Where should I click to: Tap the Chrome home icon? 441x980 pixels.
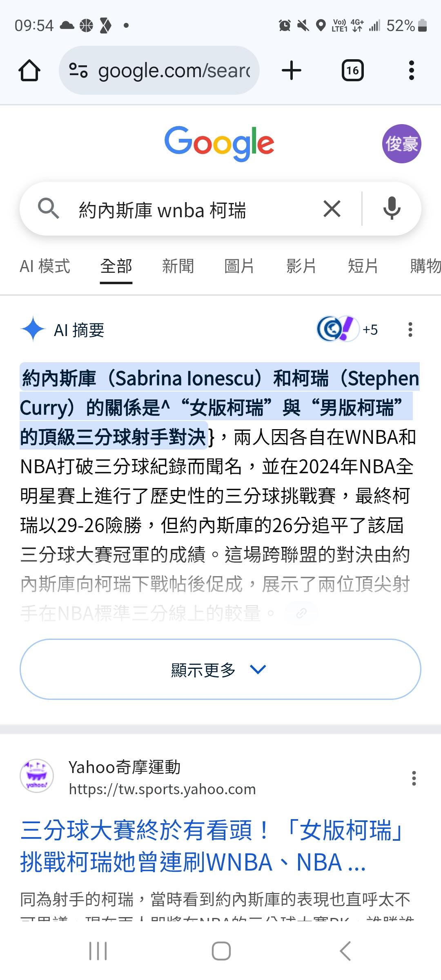click(29, 71)
